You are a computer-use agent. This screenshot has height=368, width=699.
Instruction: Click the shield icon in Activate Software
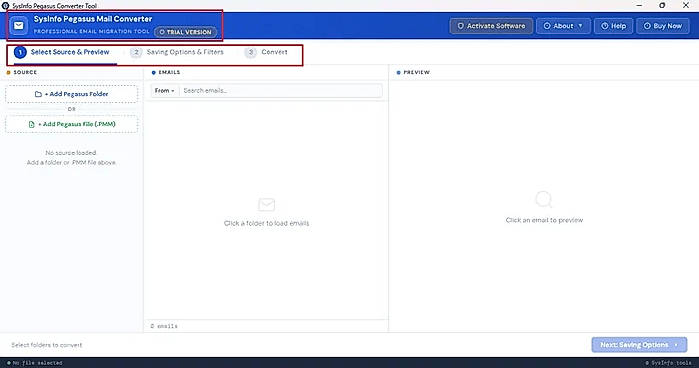(461, 26)
